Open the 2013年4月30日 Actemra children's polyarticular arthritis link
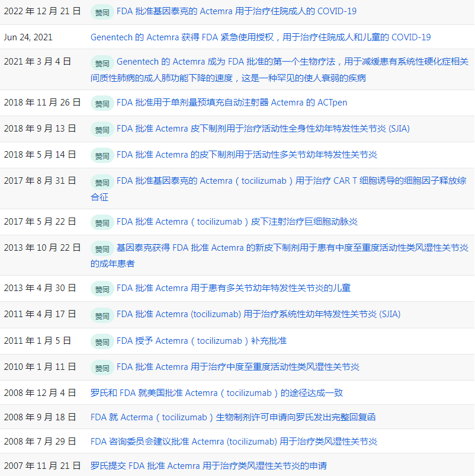Image resolution: width=475 pixels, height=476 pixels. click(x=233, y=287)
